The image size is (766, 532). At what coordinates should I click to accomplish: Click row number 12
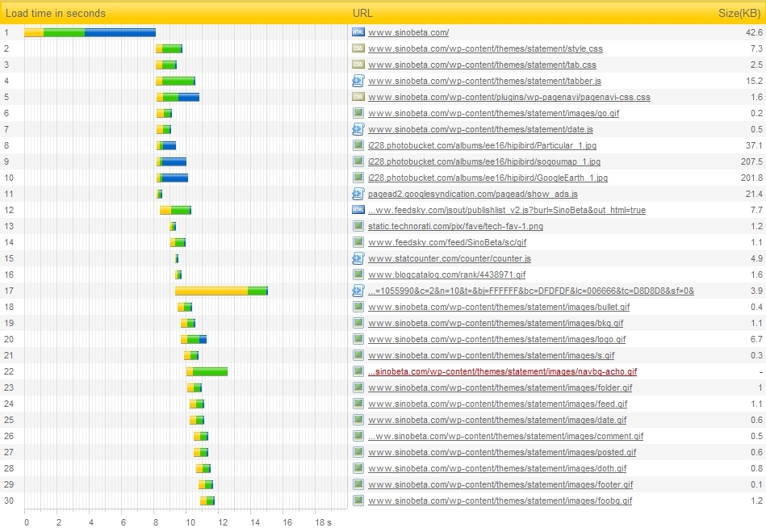pos(9,210)
